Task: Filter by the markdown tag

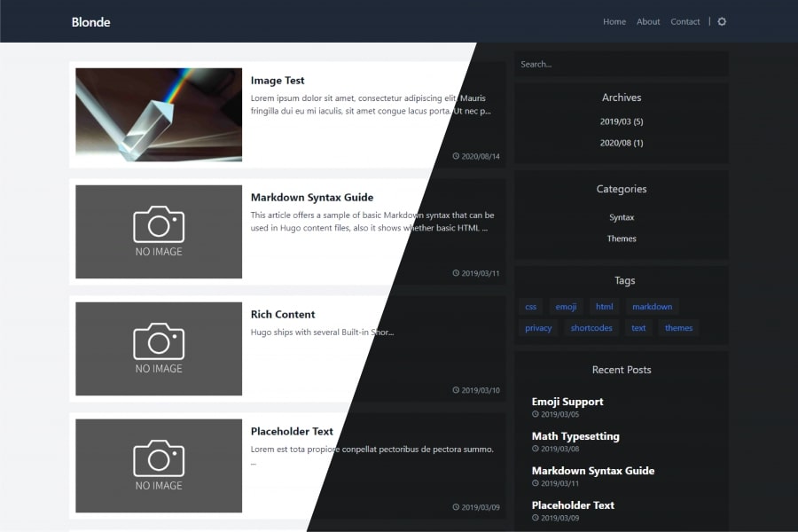Action: [x=652, y=307]
